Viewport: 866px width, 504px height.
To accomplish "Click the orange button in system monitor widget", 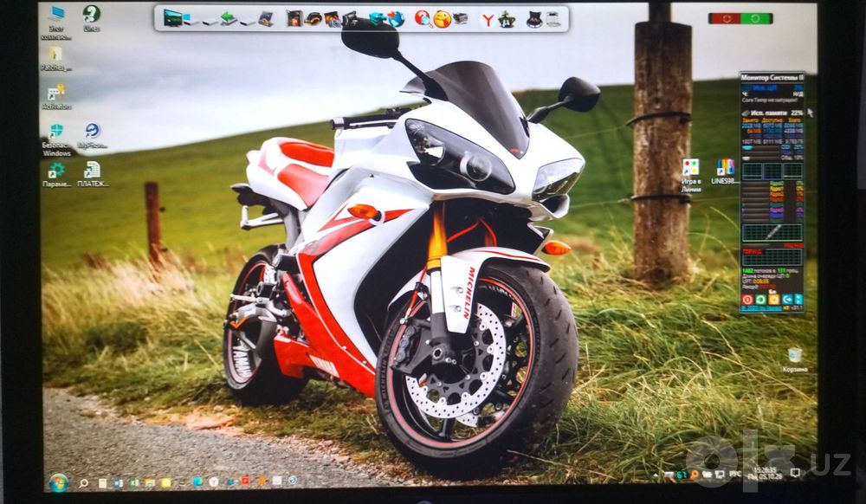I will 773,300.
